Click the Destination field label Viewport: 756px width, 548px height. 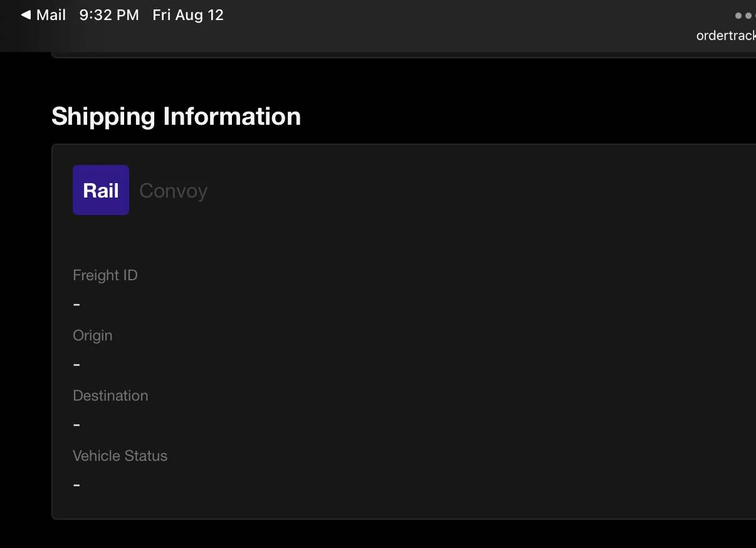[110, 396]
